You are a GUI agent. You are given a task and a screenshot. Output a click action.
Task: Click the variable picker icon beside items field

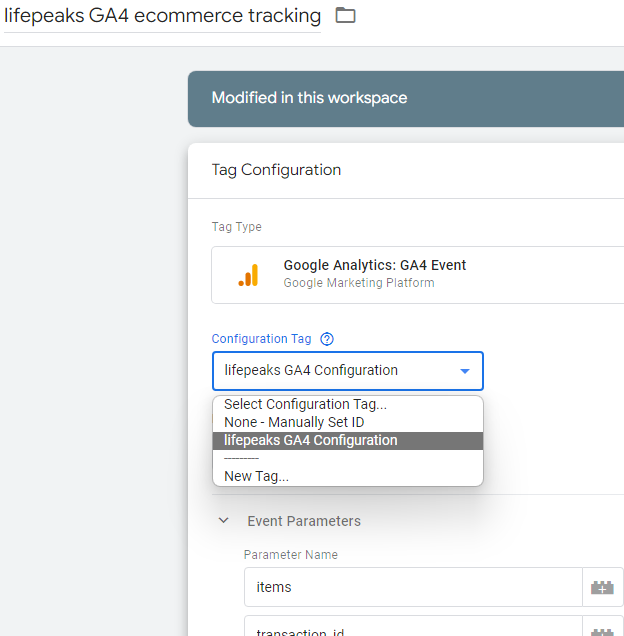pos(602,587)
